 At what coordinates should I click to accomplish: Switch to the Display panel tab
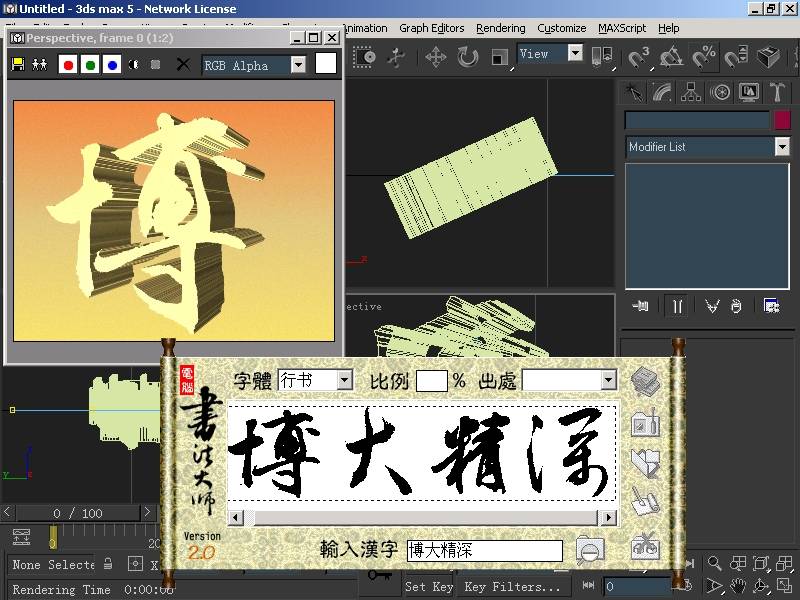tap(748, 92)
